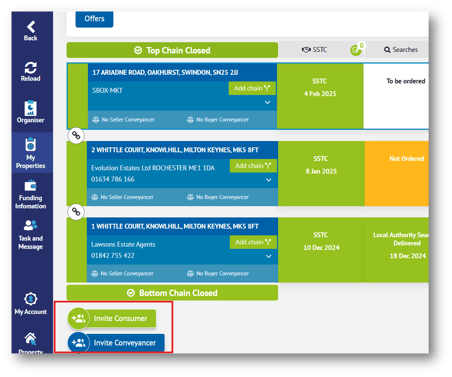Open My Account icon

(31, 299)
